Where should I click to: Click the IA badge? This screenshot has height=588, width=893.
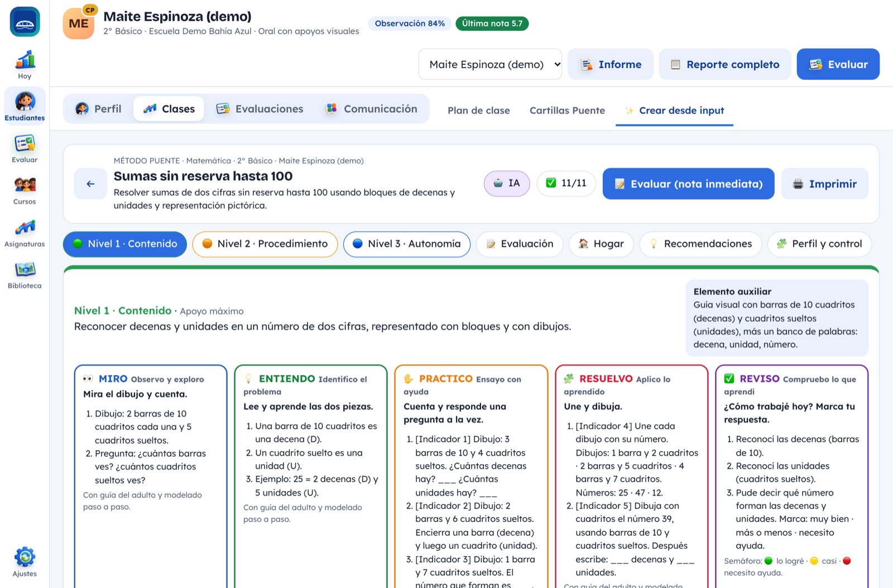click(507, 184)
